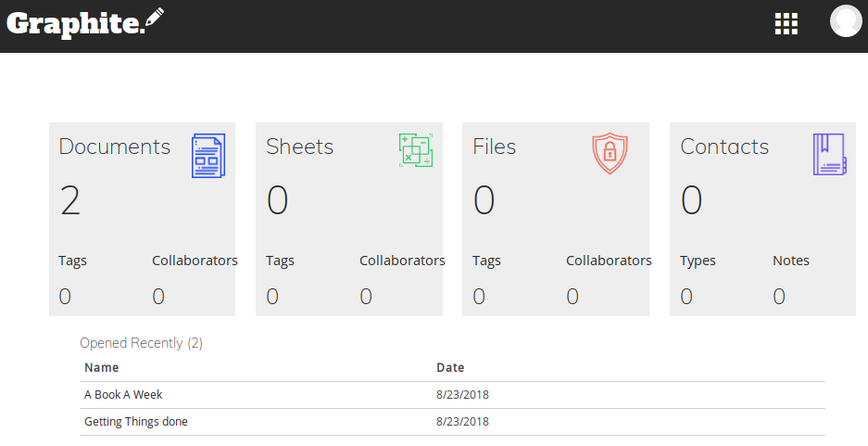
Task: Click the red Files shield icon
Action: pos(610,153)
